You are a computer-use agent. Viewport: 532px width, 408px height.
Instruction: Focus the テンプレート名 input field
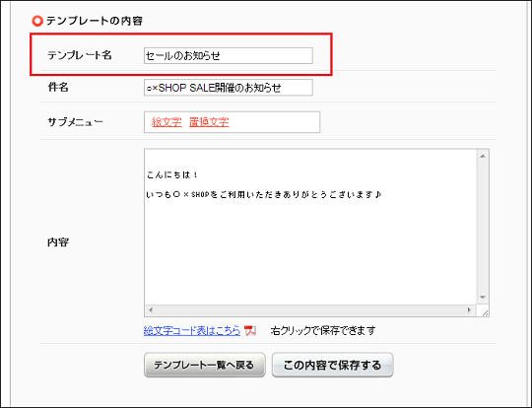tap(229, 55)
